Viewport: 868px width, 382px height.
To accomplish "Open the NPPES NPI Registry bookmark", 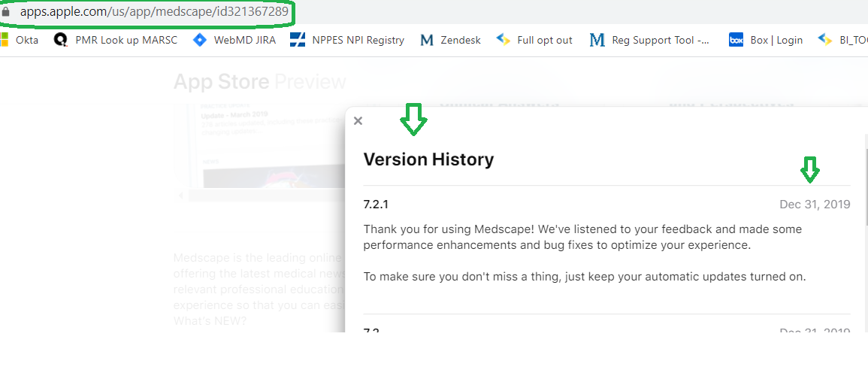I will 347,40.
